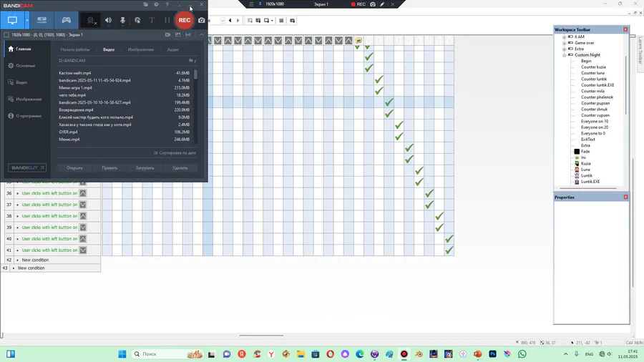The image size is (644, 362).
Task: Open Сортировка по дате sort option
Action: pyautogui.click(x=175, y=153)
